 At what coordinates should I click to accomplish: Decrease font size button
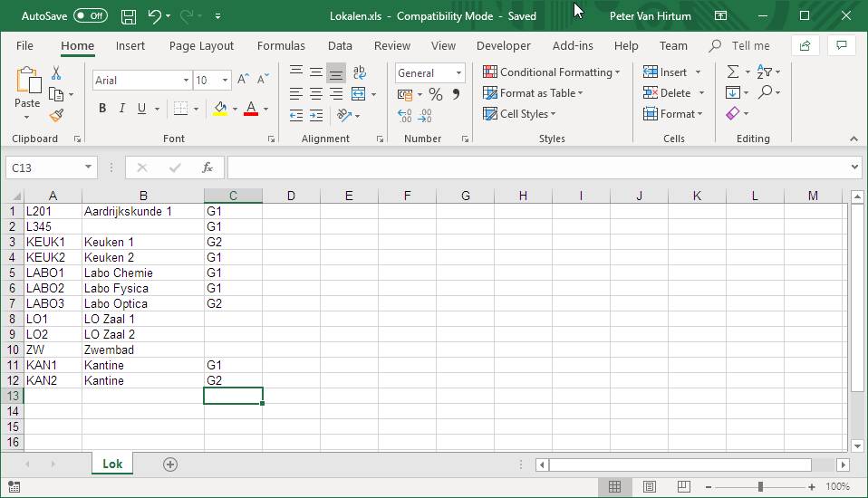click(x=263, y=80)
